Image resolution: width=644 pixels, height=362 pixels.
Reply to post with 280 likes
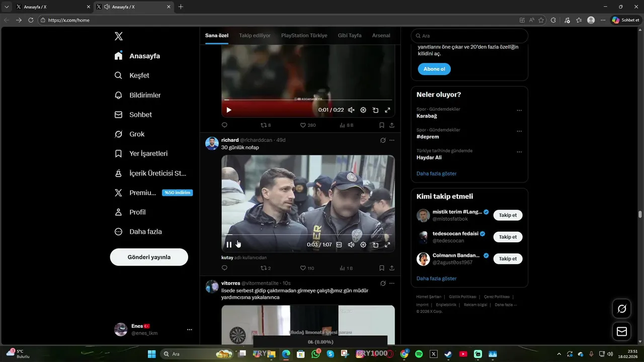pos(224,125)
